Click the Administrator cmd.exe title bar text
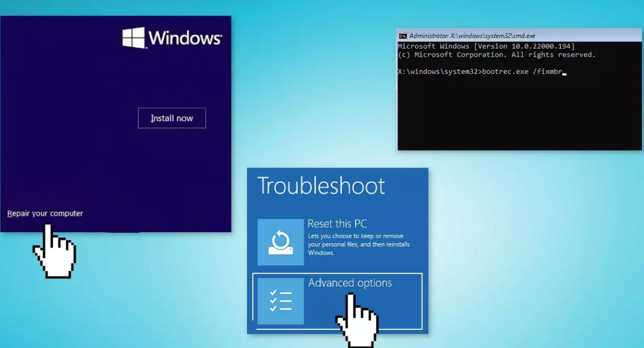 472,35
